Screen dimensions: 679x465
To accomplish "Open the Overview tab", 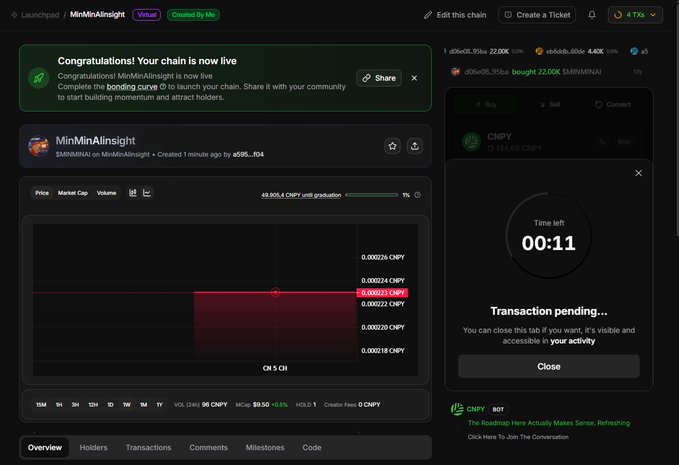I will click(x=45, y=447).
